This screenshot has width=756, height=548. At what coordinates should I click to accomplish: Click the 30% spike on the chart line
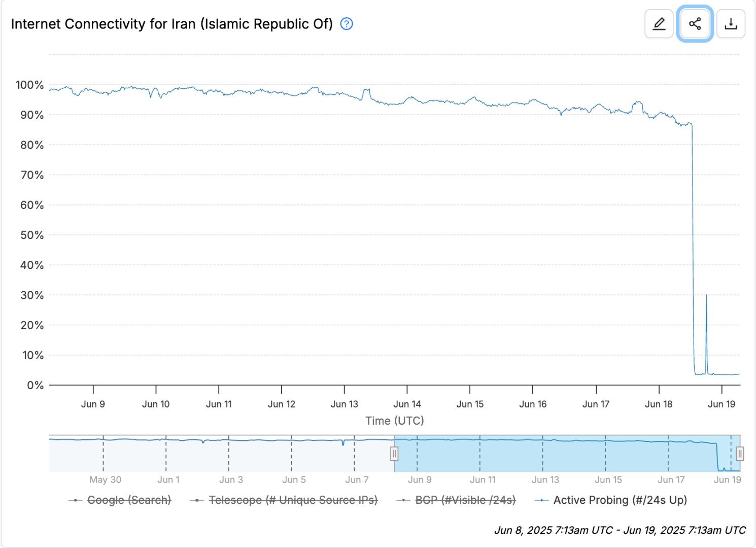pyautogui.click(x=706, y=295)
